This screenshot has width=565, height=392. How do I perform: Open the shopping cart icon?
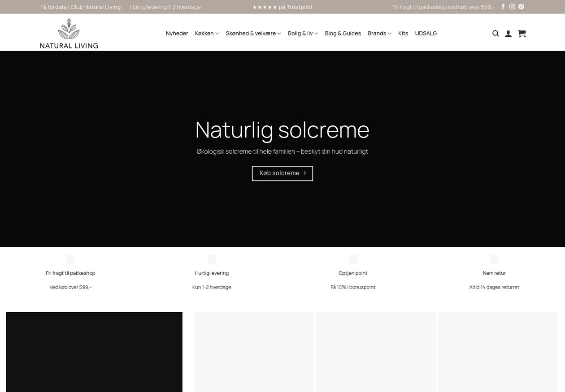pos(522,34)
